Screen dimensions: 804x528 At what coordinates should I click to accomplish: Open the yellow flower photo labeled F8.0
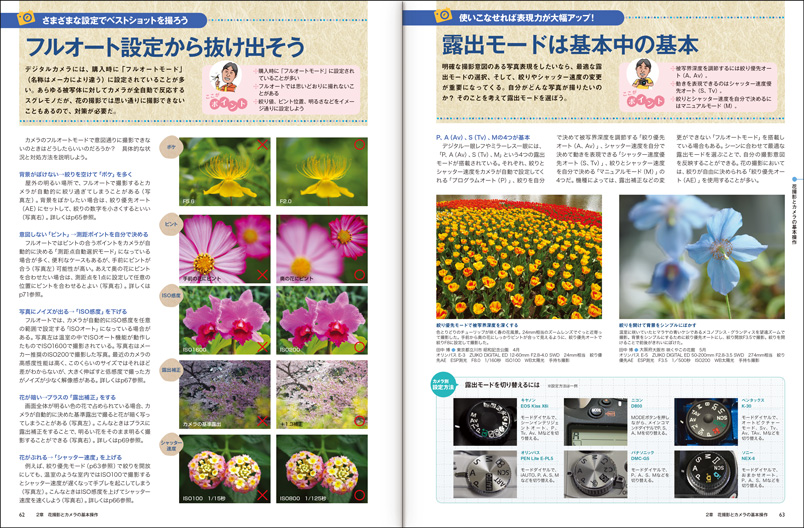(225, 172)
